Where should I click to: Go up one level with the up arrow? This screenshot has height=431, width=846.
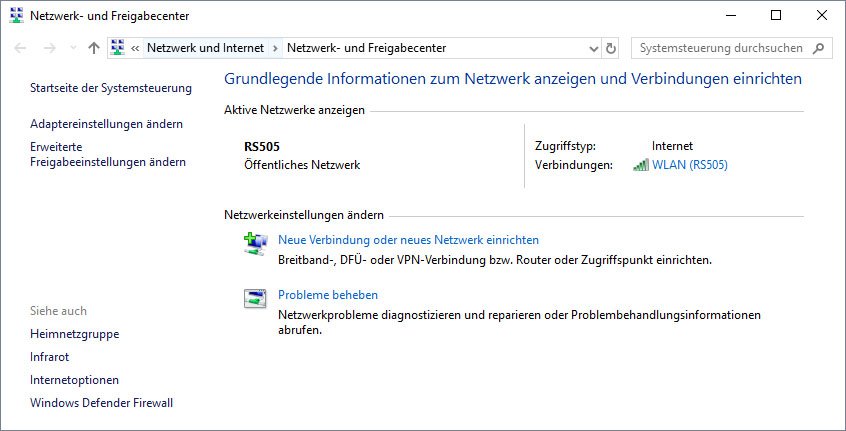coord(94,48)
